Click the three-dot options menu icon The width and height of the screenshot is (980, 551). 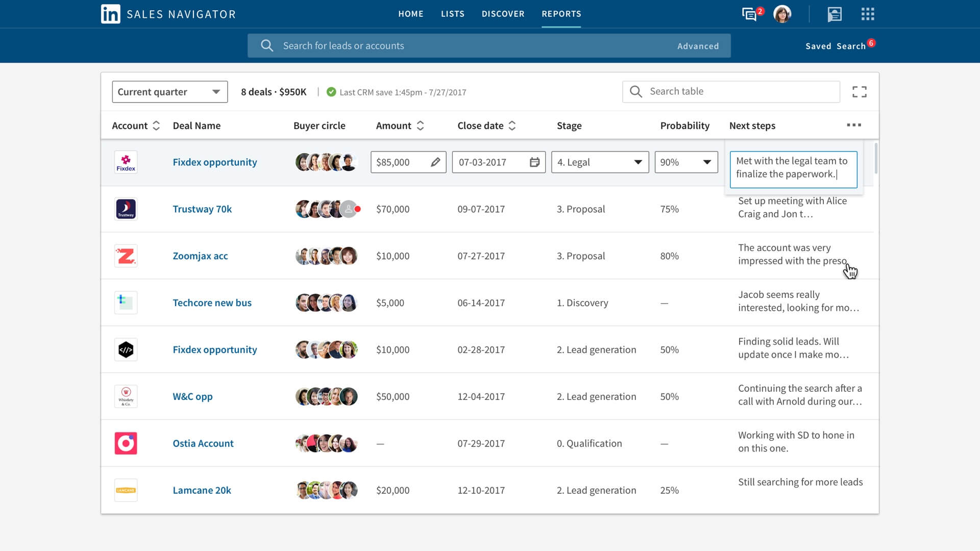[x=853, y=125]
